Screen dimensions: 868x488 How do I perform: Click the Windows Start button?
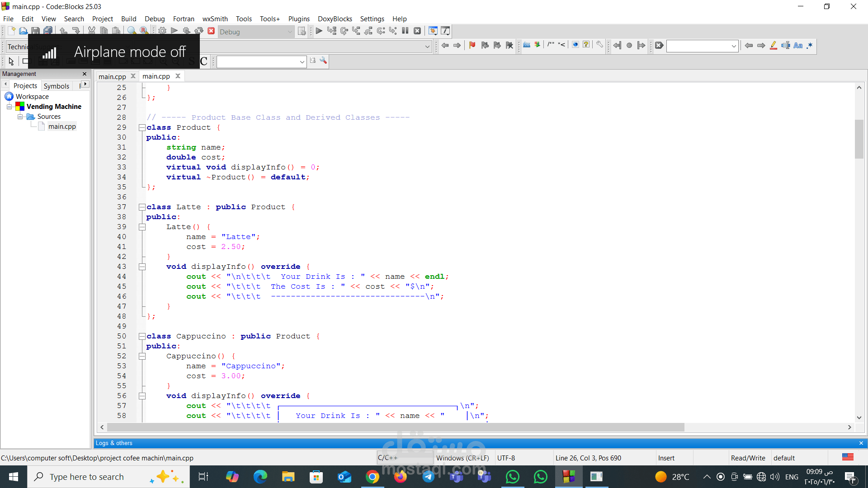pos(14,477)
